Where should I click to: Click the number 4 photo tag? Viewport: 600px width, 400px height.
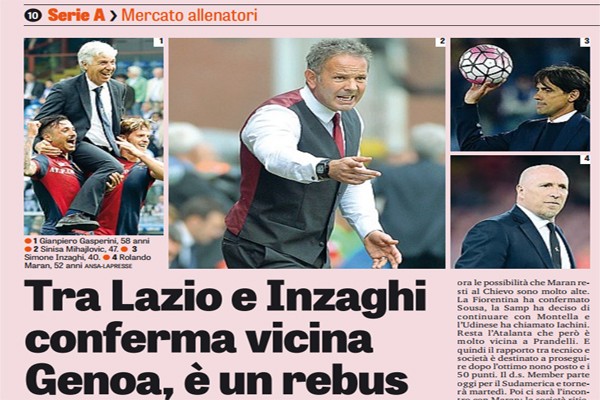(x=585, y=160)
